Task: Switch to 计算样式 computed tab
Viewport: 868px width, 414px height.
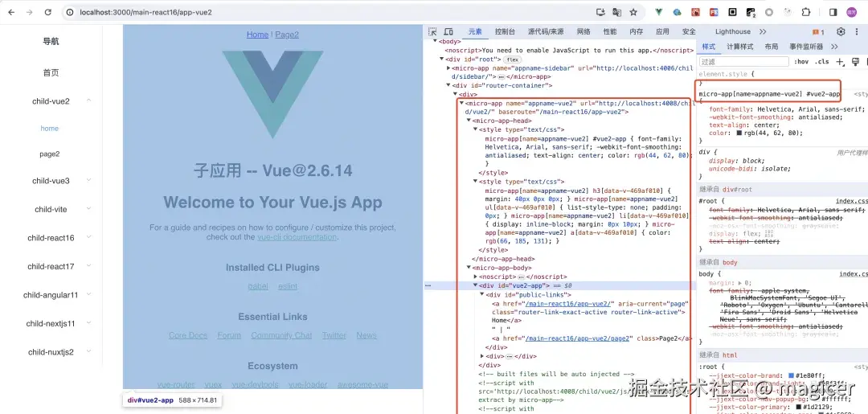Action: pos(740,47)
